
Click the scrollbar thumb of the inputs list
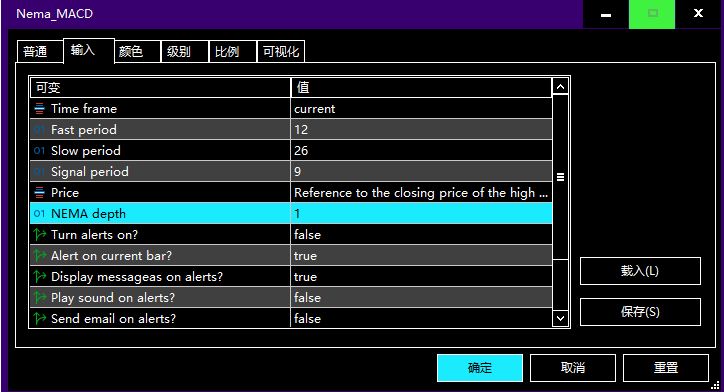(560, 177)
